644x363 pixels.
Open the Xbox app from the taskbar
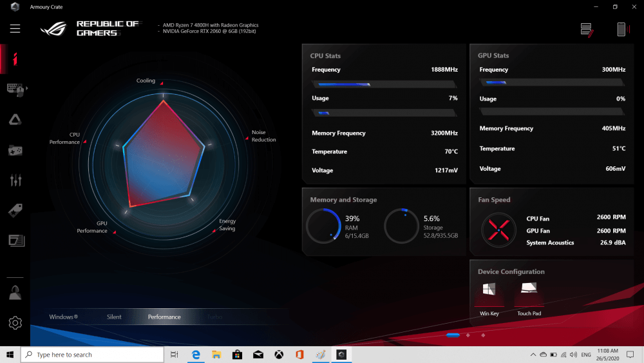(x=279, y=355)
